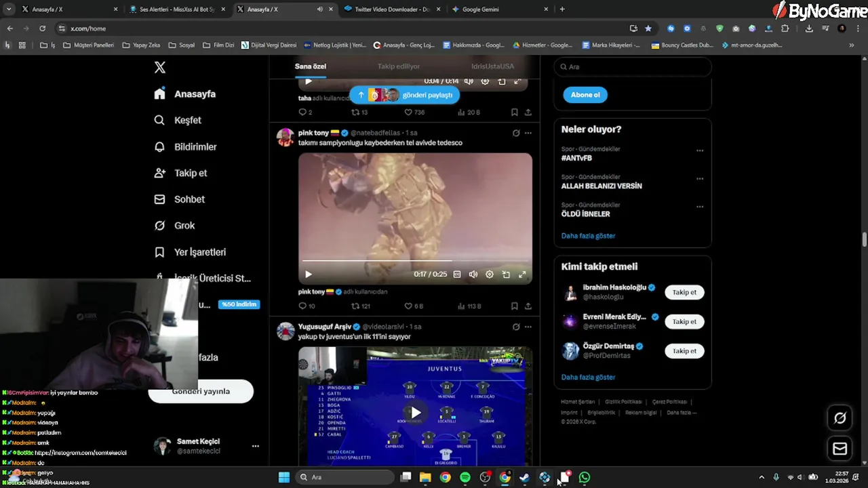868x488 pixels.
Task: Go to Anasayfa in sidebar
Action: click(x=184, y=94)
